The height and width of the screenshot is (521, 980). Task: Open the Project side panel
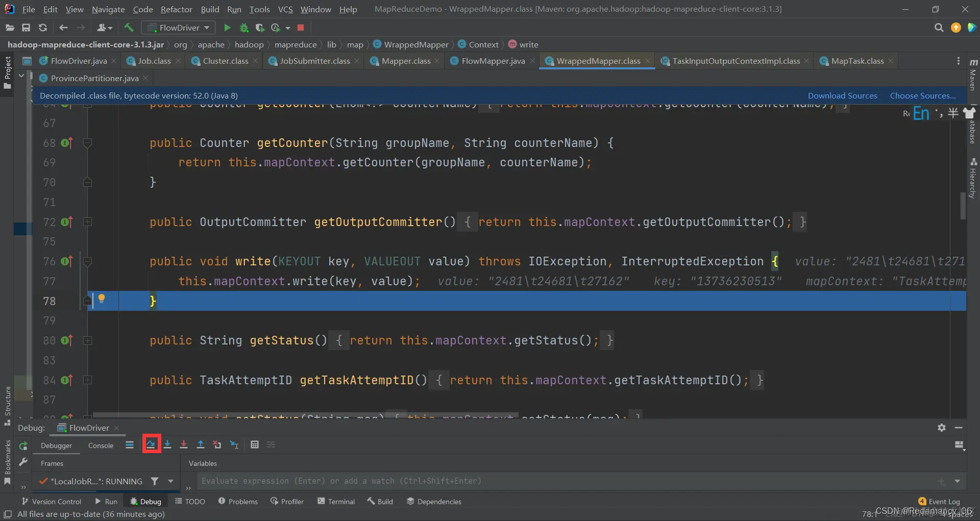(x=7, y=72)
